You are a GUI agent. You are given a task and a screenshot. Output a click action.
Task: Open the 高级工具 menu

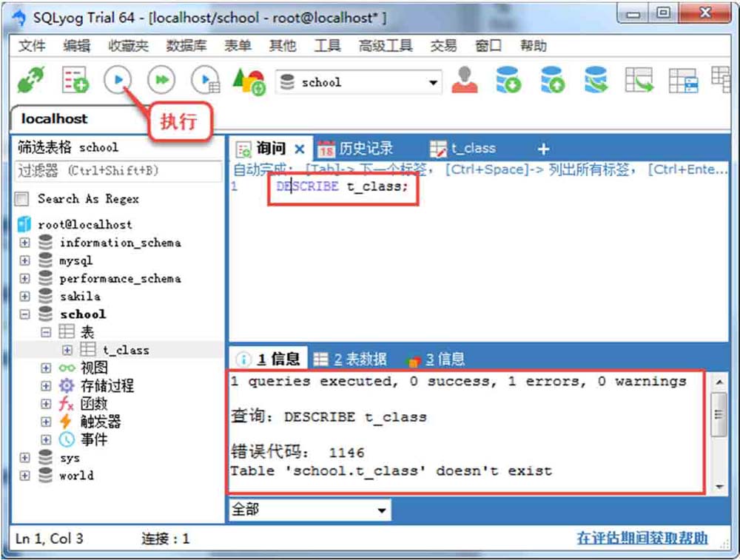(385, 46)
